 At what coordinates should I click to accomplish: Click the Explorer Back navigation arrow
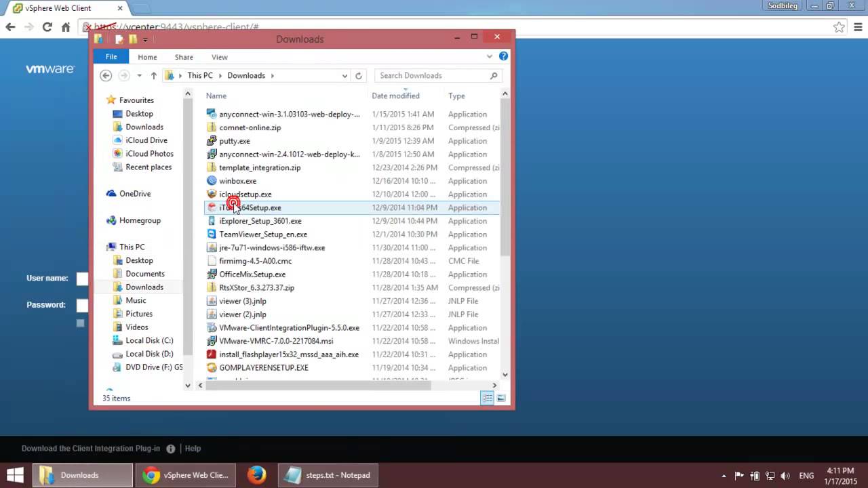click(106, 75)
